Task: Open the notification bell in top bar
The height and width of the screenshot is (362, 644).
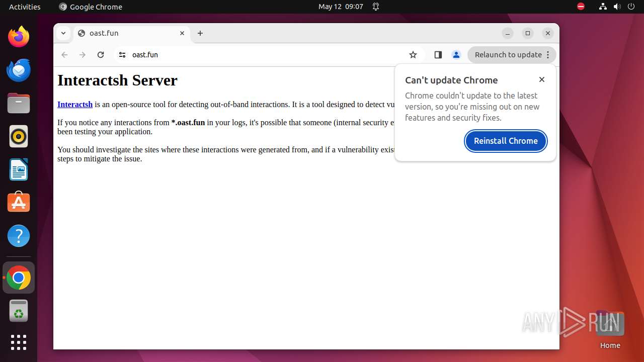Action: [x=376, y=7]
